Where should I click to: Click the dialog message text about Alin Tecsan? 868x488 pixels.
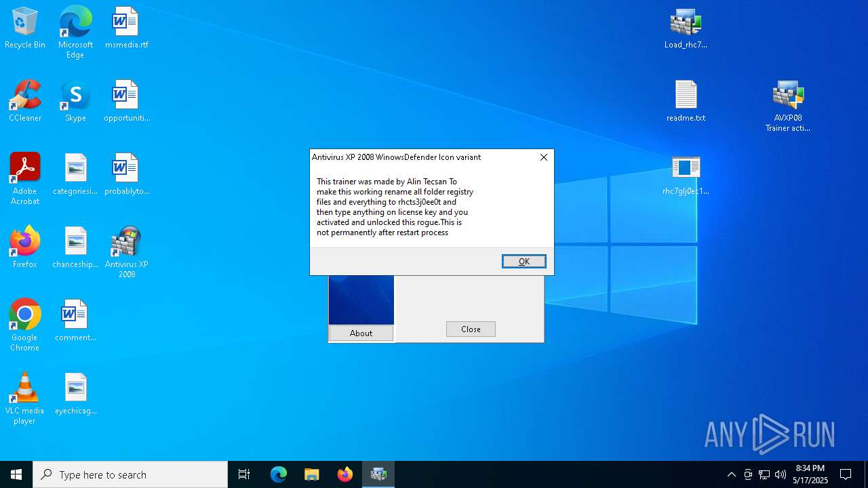(x=395, y=207)
